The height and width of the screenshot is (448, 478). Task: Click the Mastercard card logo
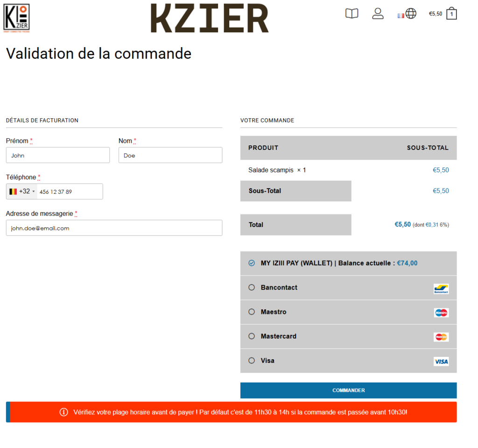coord(441,337)
